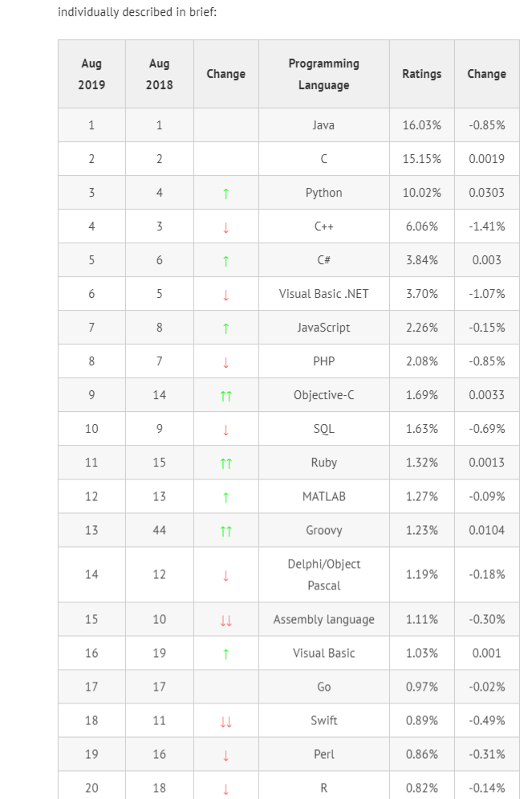Screen dimensions: 532x799
Task: Click the double green arrows beside Objective-C
Action: coord(225,395)
